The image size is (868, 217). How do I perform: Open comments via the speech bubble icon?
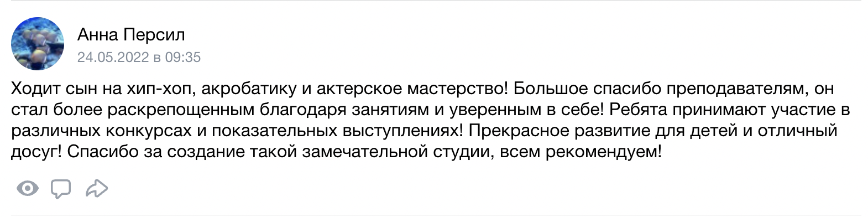(x=61, y=189)
